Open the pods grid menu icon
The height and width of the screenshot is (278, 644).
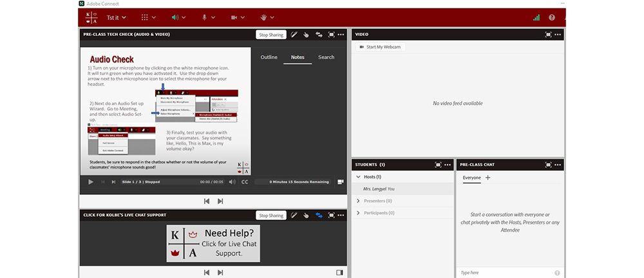pos(145,17)
